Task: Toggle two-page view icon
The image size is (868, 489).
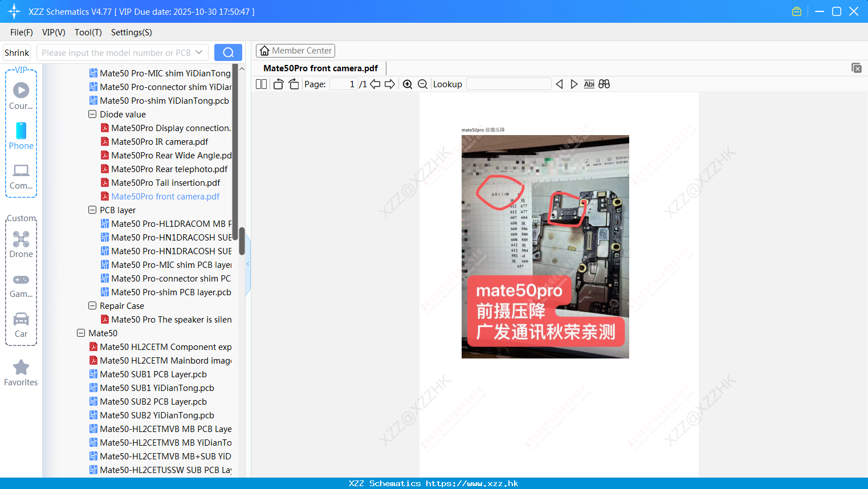Action: 262,84
